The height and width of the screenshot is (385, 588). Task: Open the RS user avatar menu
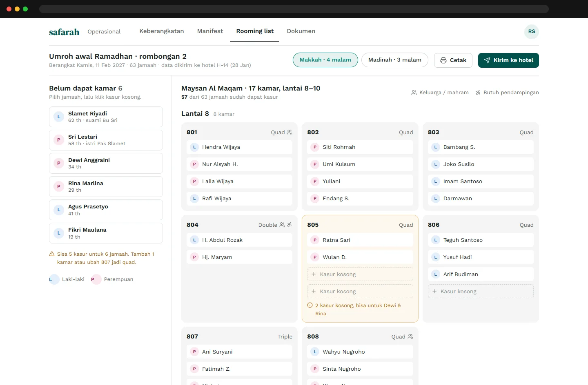532,31
